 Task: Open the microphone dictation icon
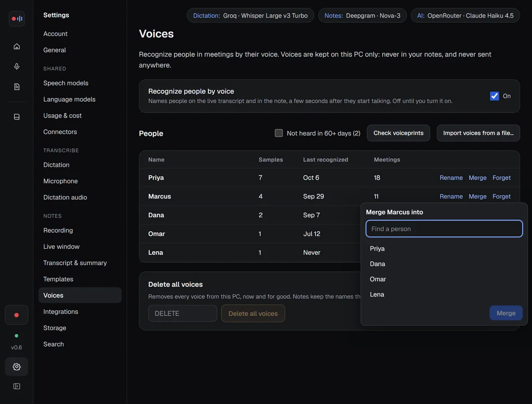coord(17,67)
